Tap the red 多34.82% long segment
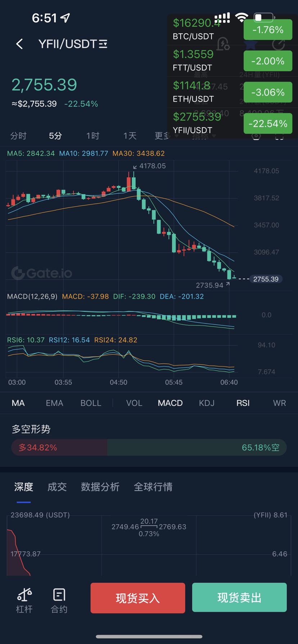 click(59, 447)
